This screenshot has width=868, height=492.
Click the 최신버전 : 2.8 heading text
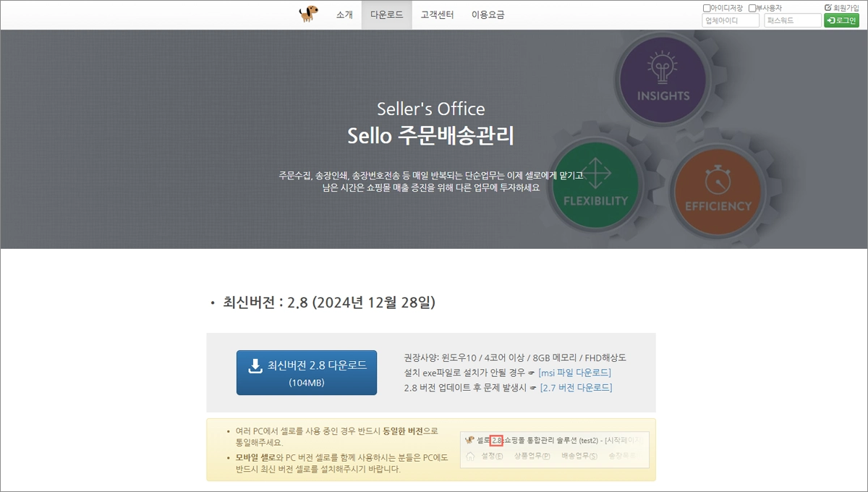tap(328, 302)
